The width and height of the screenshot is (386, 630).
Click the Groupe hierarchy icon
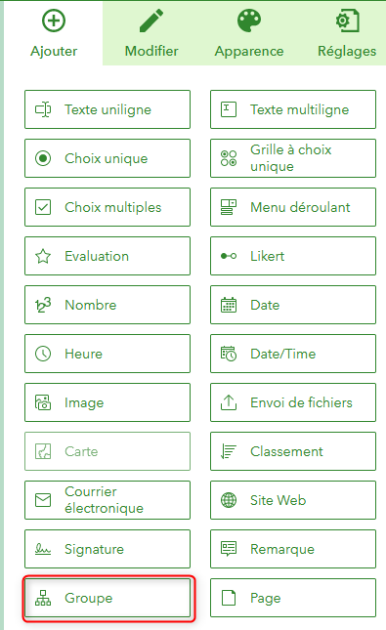tap(43, 598)
